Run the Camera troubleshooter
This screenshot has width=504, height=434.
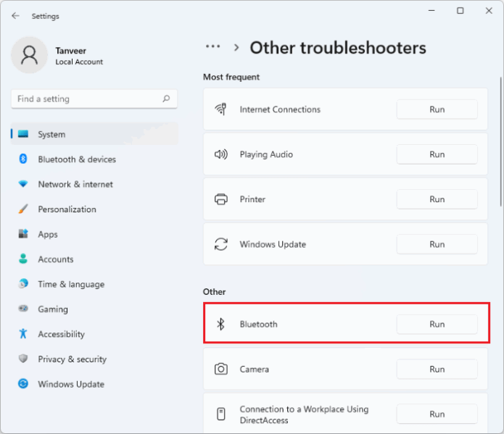point(437,369)
